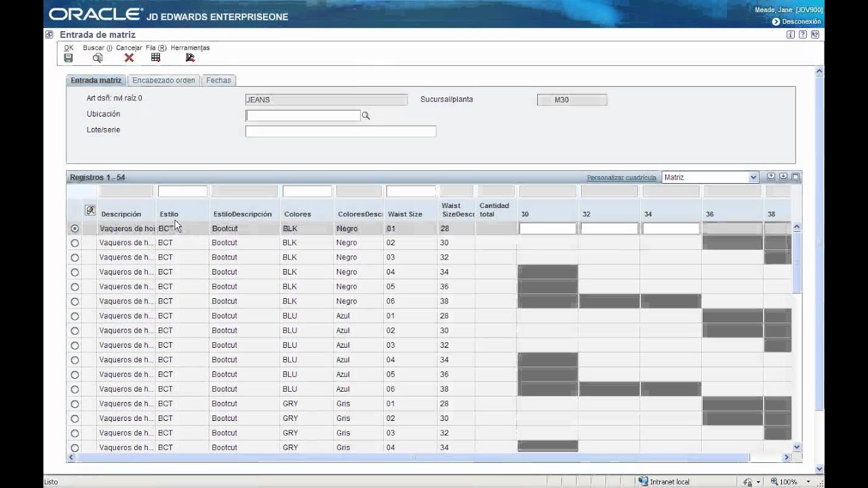Select the GRY Gris 03 row radio button
Image resolution: width=868 pixels, height=488 pixels.
pos(75,433)
